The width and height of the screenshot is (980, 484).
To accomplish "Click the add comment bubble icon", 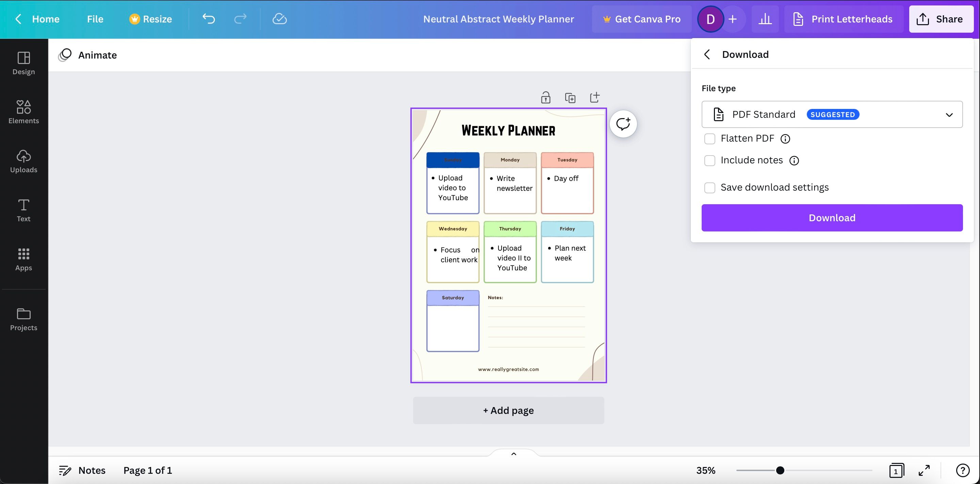I will pos(623,124).
